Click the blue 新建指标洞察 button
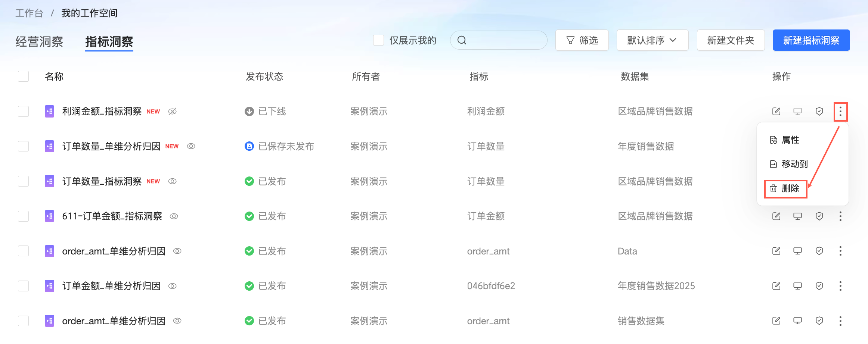The image size is (868, 344). pos(811,40)
